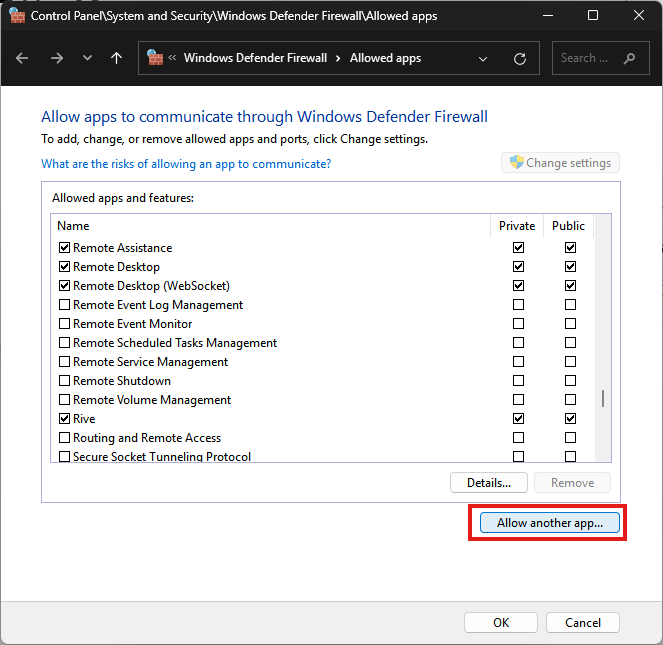This screenshot has width=663, height=645.
Task: Select Secure Socket Tunneling Protocol row text
Action: tap(162, 456)
